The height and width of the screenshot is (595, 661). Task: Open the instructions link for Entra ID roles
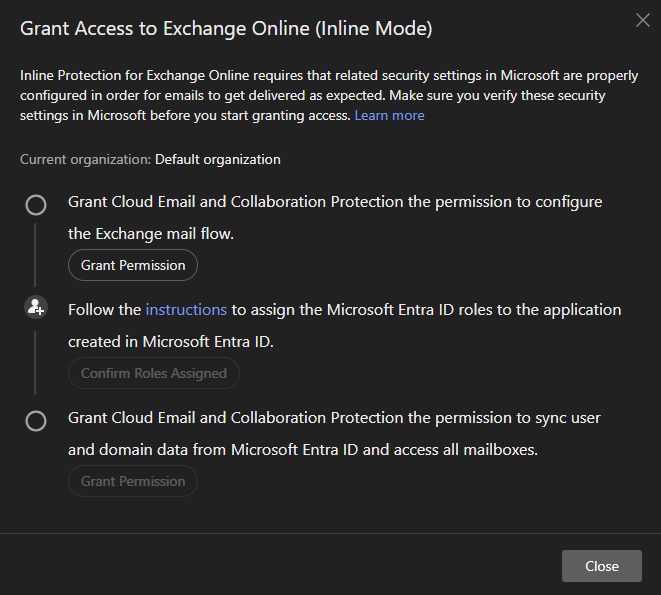coord(186,310)
